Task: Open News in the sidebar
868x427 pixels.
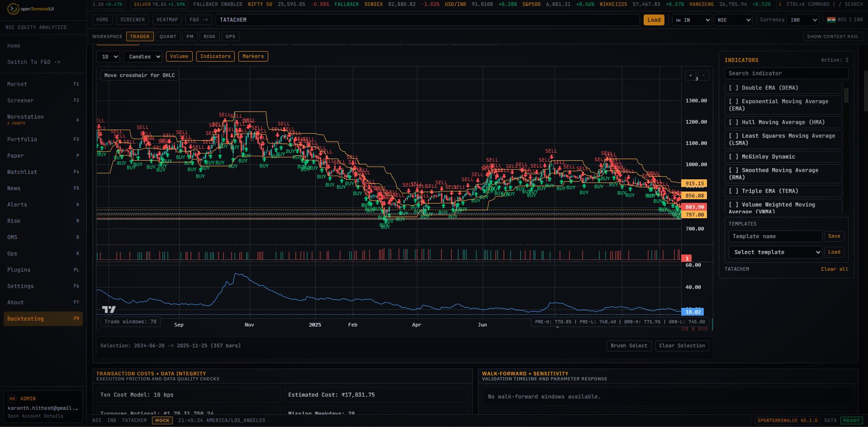Action: click(x=43, y=188)
